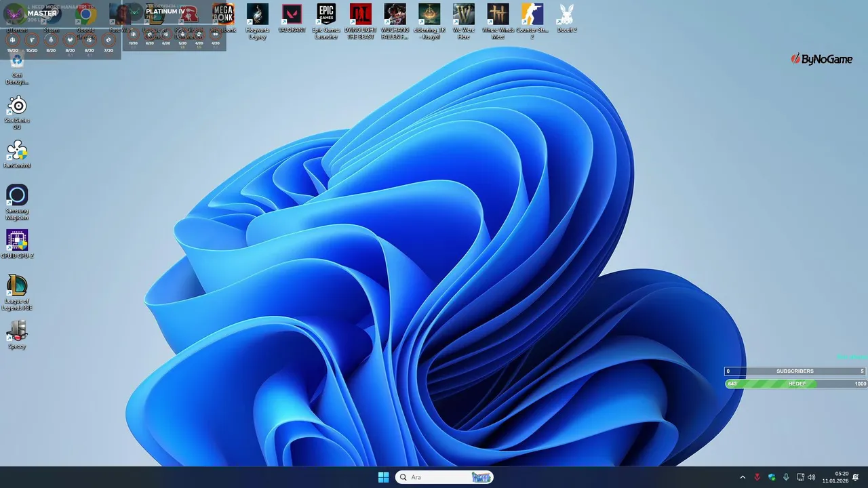Open Windows Security tray shield icon
The image size is (868, 488).
(x=772, y=477)
